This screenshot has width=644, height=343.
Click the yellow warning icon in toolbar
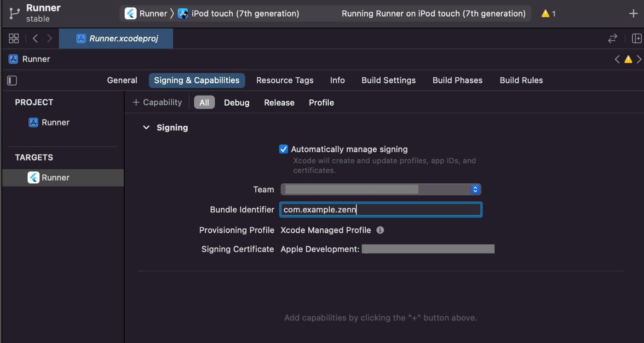[x=546, y=14]
